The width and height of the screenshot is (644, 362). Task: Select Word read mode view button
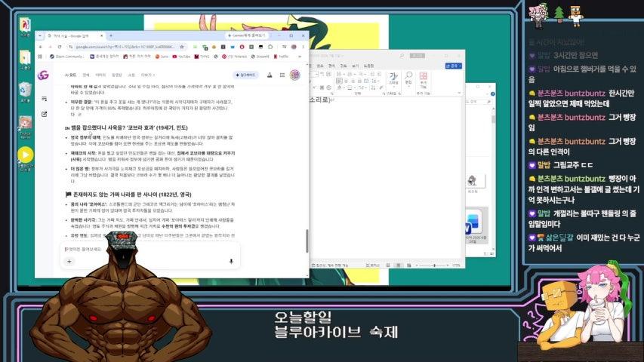point(388,265)
